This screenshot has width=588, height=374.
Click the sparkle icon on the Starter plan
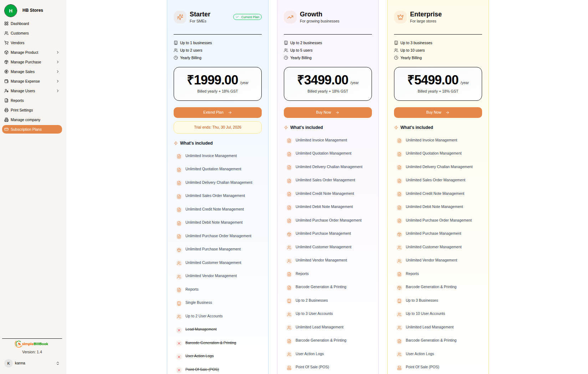coord(180,17)
